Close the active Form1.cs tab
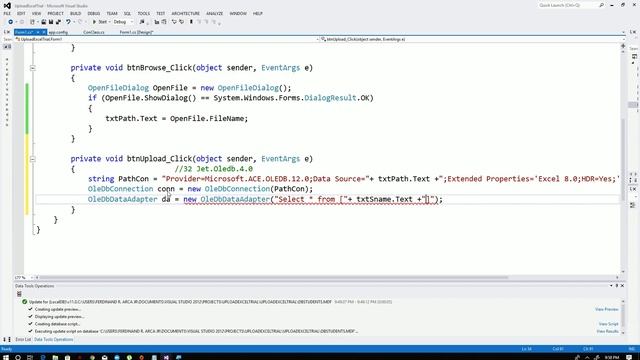640x360 pixels. coord(44,32)
